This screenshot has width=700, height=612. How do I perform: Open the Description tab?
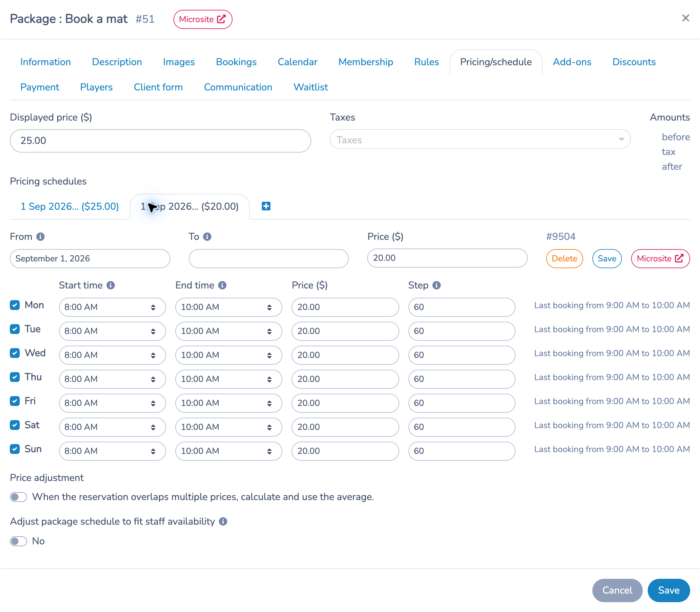117,62
